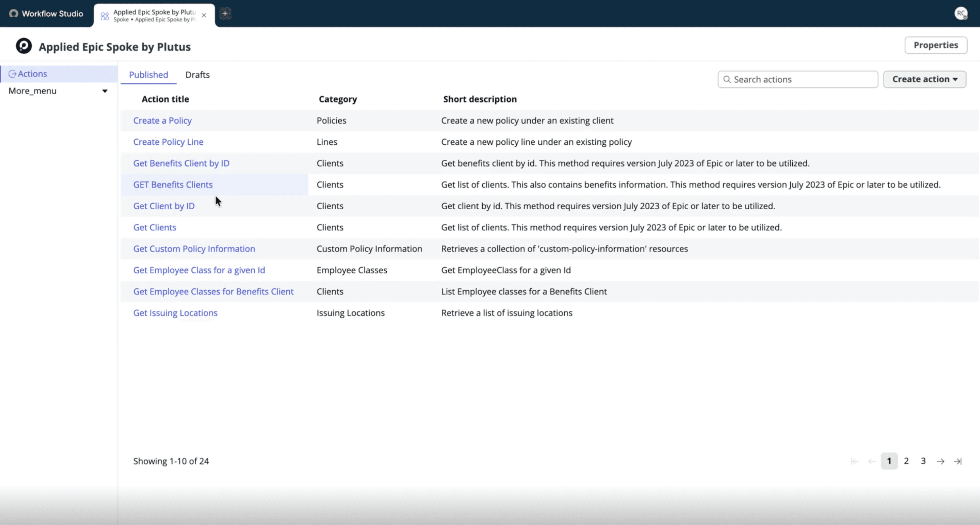980x525 pixels.
Task: Go to the next page arrow
Action: (941, 461)
